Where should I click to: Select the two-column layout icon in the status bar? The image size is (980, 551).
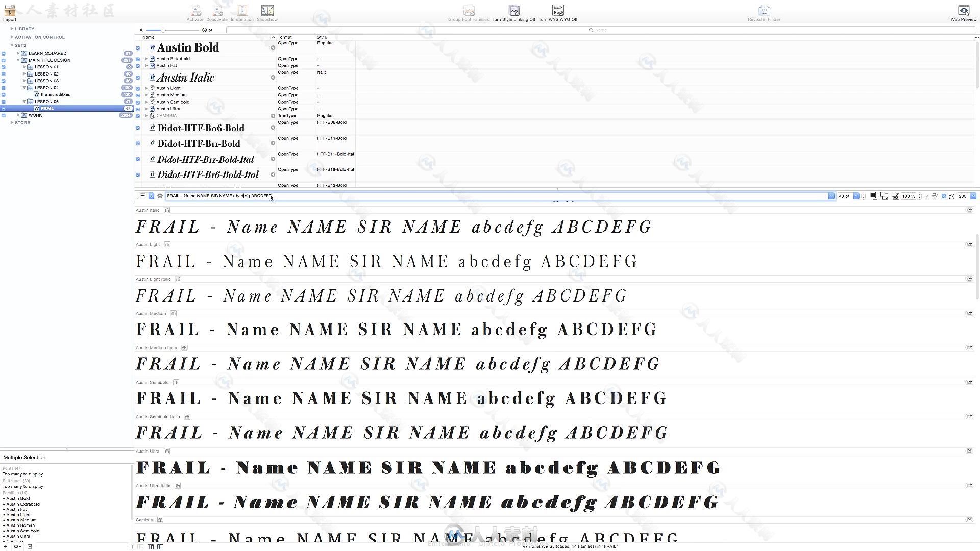151,547
